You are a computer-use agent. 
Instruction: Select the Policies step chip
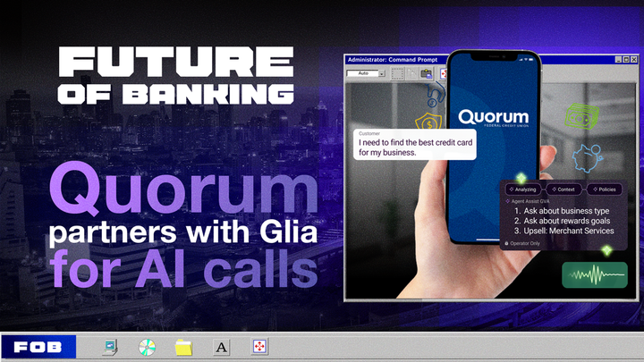click(x=604, y=189)
